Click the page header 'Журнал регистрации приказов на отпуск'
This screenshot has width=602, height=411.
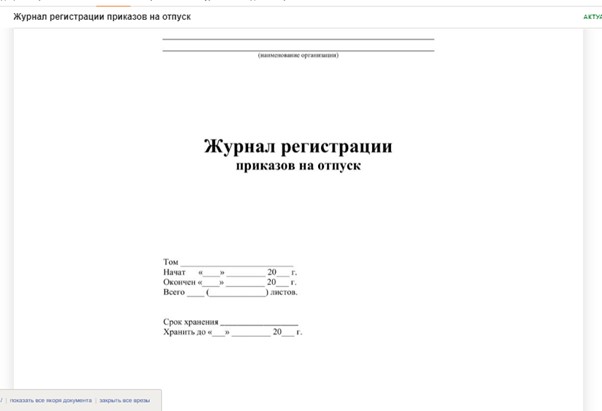(101, 17)
